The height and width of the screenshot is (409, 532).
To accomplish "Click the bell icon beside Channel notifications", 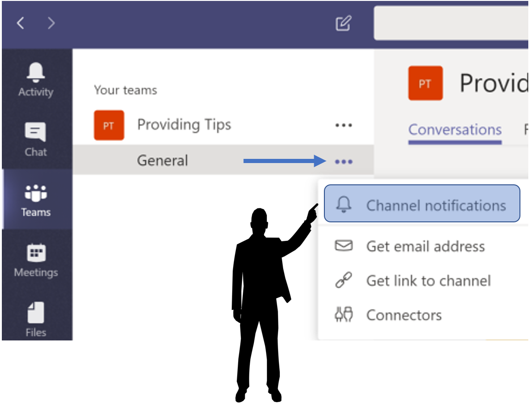I will (343, 204).
